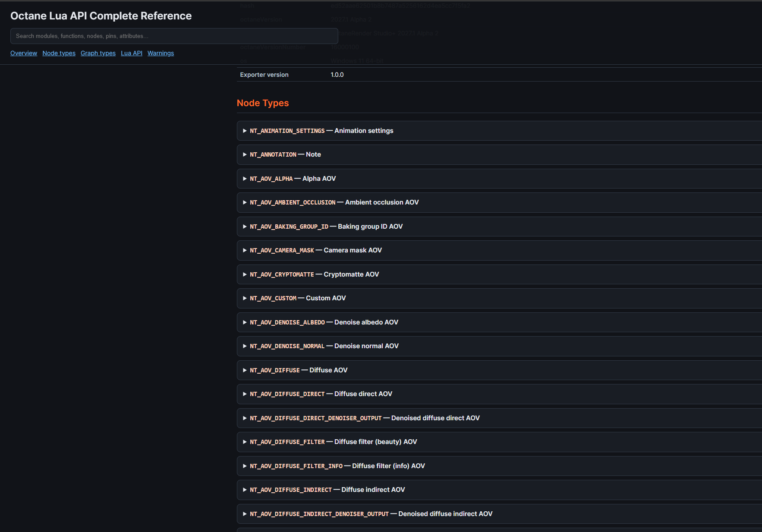Expand NT_AOV_AMBIENT_OCCLUSION arrow

[245, 202]
